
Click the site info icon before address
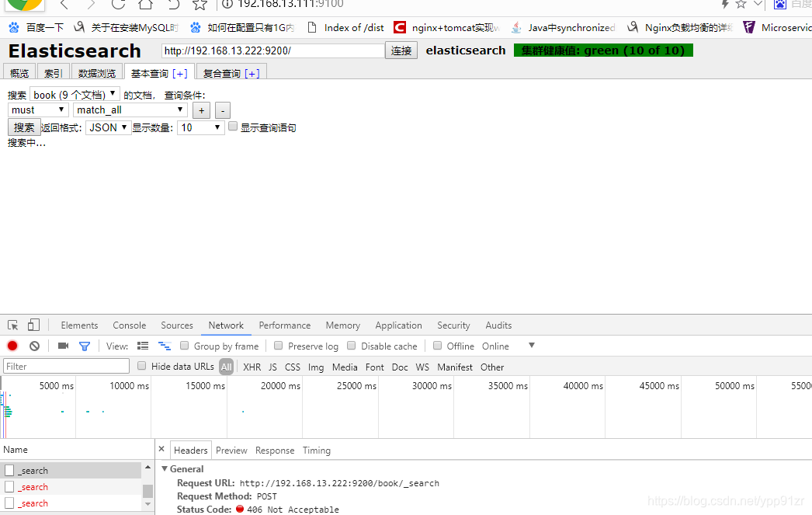(227, 4)
